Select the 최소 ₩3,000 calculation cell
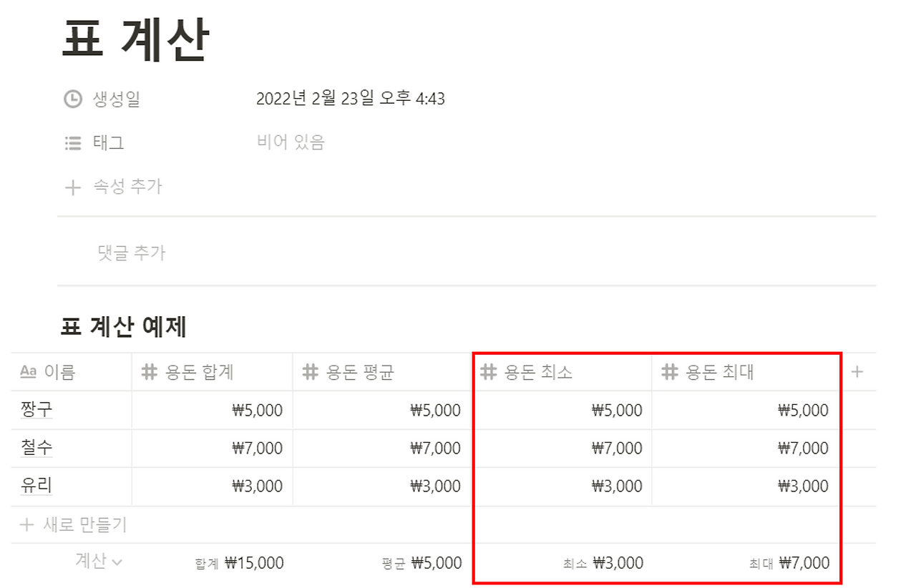The height and width of the screenshot is (588, 916). (x=603, y=563)
